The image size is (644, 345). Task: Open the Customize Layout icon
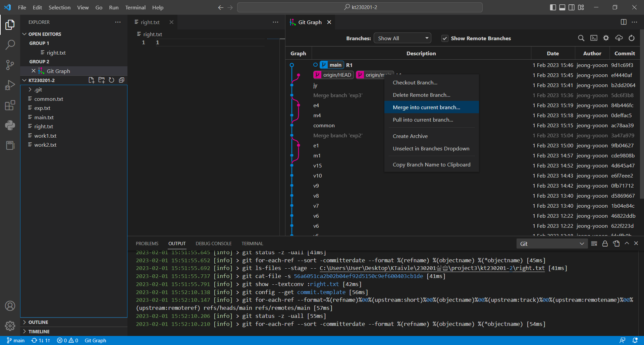(581, 7)
